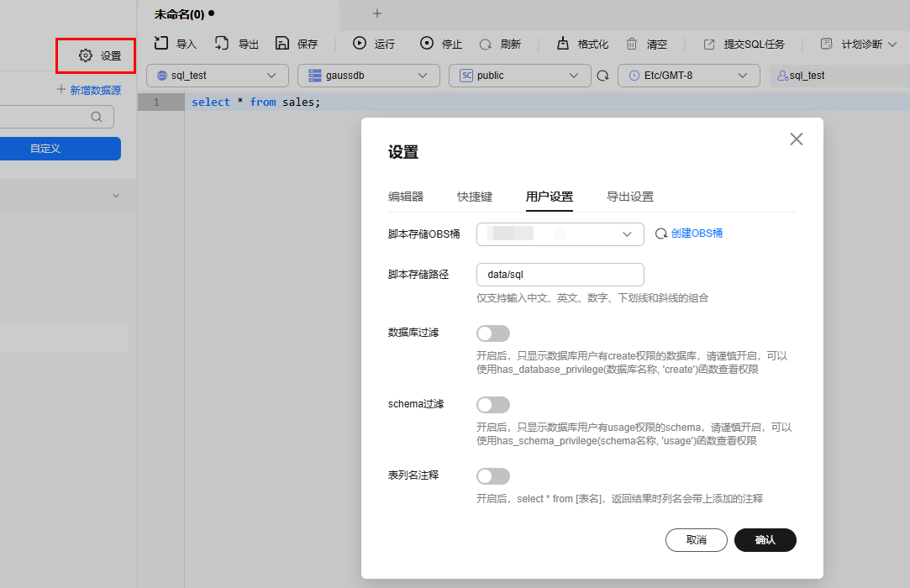This screenshot has width=910, height=588.
Task: Turn on the 表列名注释 switch
Action: pyautogui.click(x=492, y=476)
